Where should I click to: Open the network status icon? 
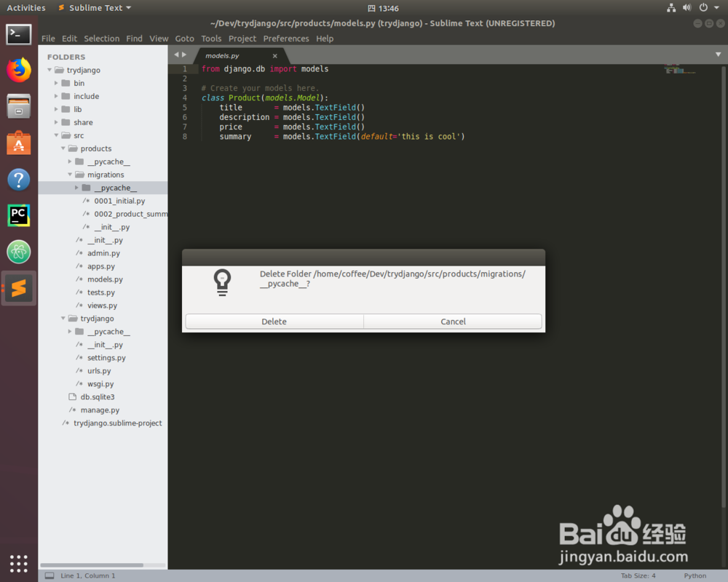point(671,8)
